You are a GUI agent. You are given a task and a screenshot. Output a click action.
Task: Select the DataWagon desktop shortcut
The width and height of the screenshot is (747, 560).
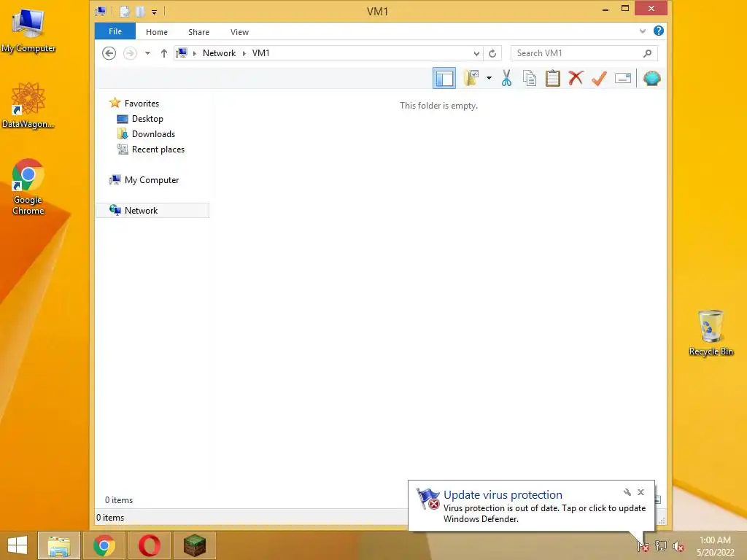point(28,105)
